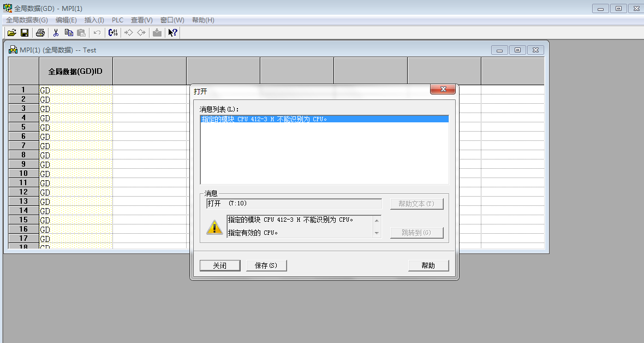Click the GD cell in row 3

point(76,109)
